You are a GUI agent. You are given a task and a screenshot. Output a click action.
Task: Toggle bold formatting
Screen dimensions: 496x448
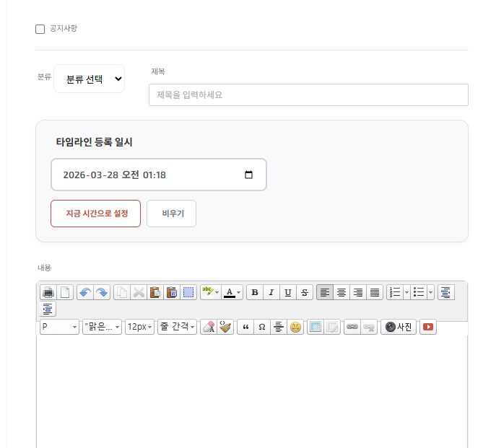(254, 292)
